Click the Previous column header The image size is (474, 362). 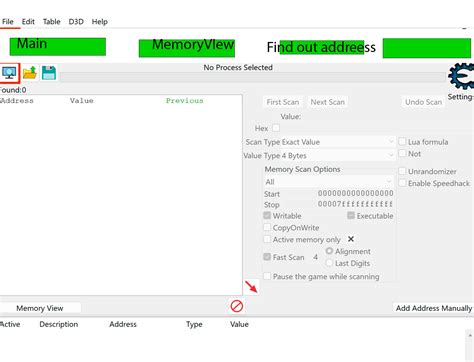pos(185,101)
